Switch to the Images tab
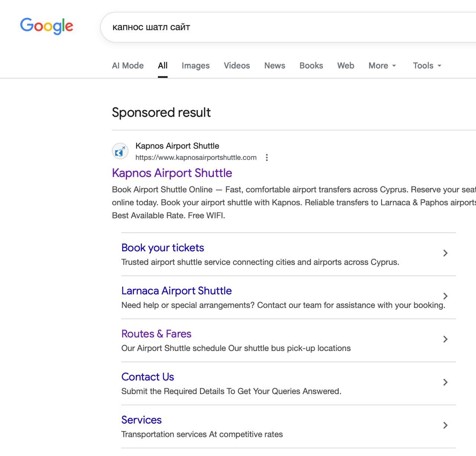 coord(196,66)
